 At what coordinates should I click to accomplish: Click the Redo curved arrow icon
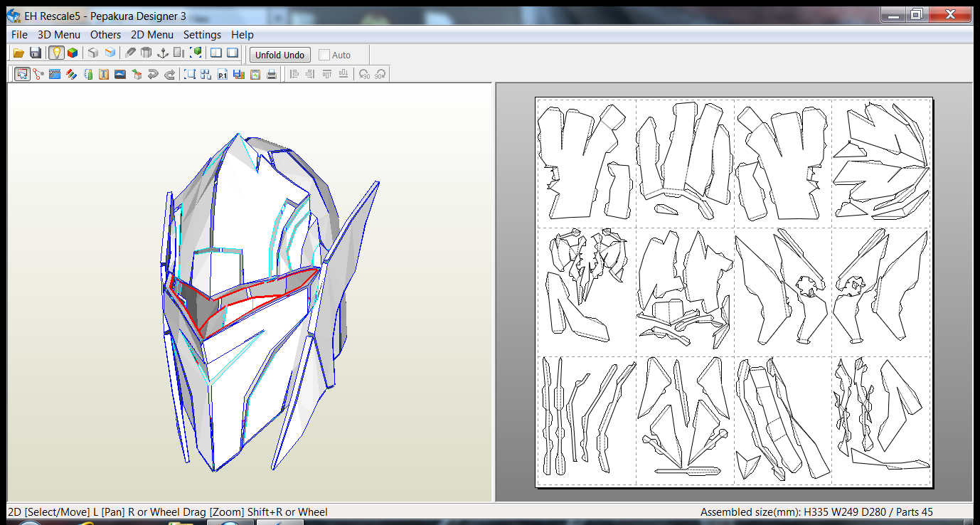[169, 74]
